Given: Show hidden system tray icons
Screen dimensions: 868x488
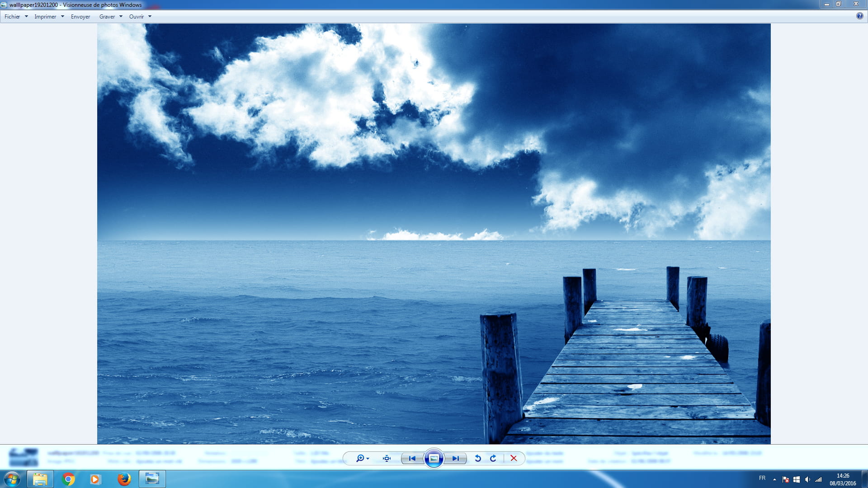Looking at the screenshot, I should tap(774, 479).
